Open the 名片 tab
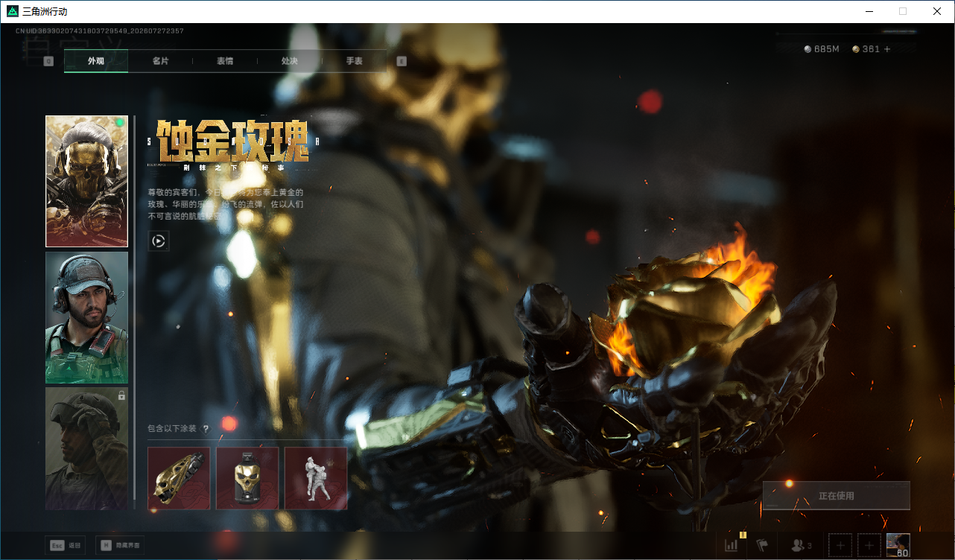 click(x=160, y=61)
